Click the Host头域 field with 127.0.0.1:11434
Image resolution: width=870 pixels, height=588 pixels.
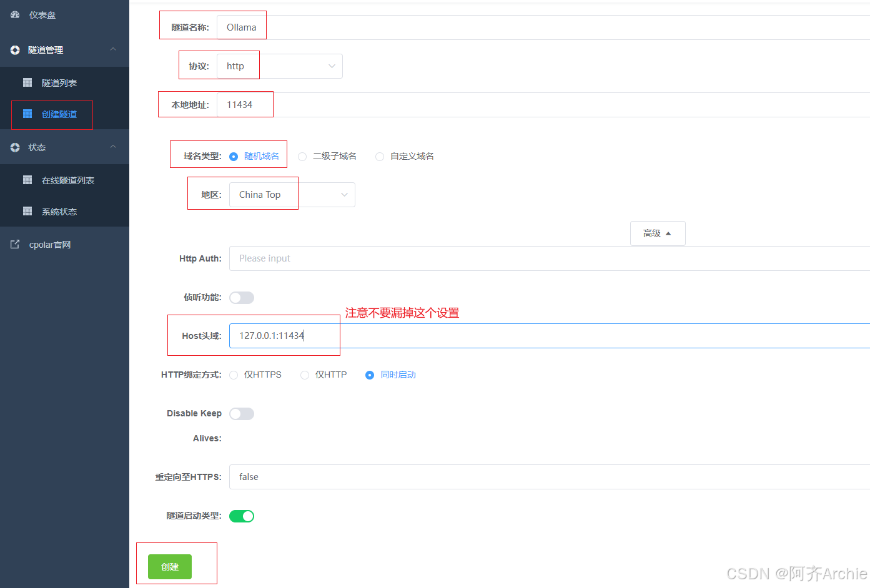(550, 336)
